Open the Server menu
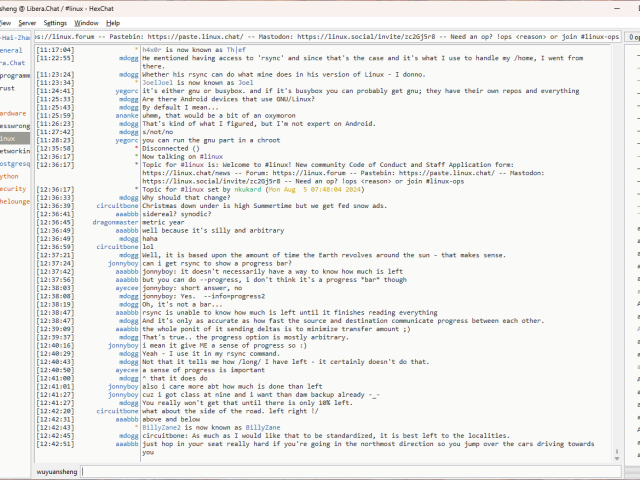This screenshot has width=640, height=480. [x=27, y=22]
